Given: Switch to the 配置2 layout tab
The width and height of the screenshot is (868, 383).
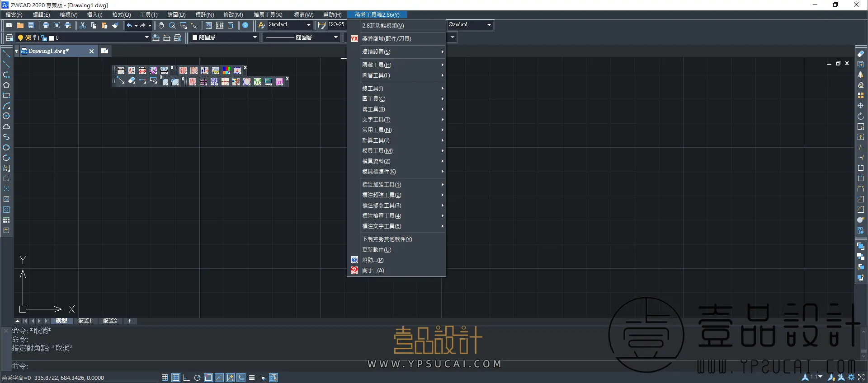Looking at the screenshot, I should click(110, 321).
